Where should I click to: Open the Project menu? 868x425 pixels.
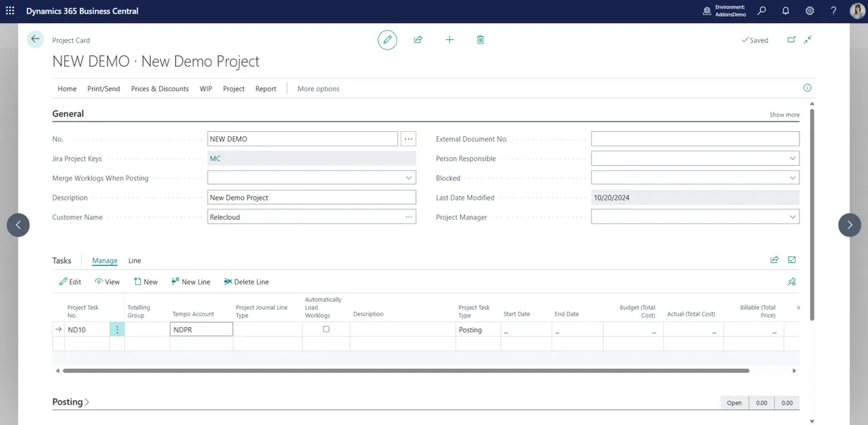click(x=234, y=88)
